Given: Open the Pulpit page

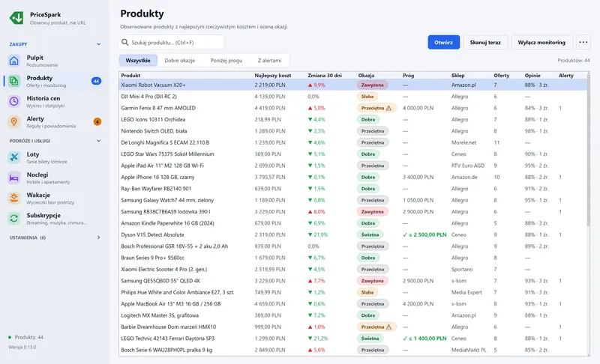Looking at the screenshot, I should [54, 61].
